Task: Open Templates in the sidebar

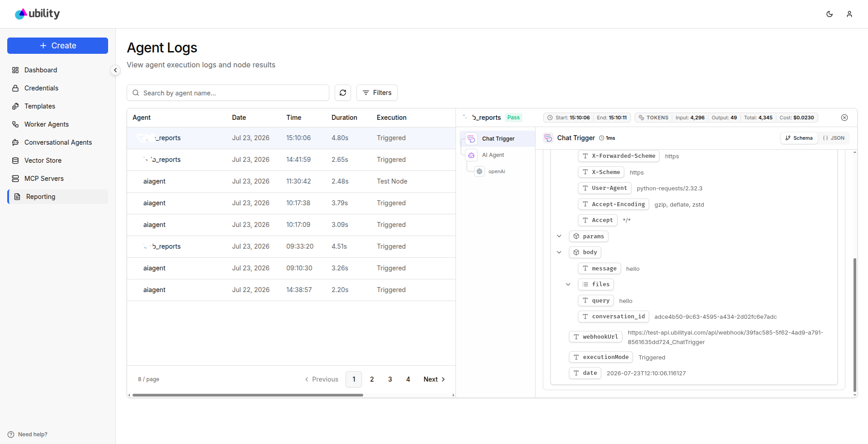Action: pyautogui.click(x=57, y=106)
